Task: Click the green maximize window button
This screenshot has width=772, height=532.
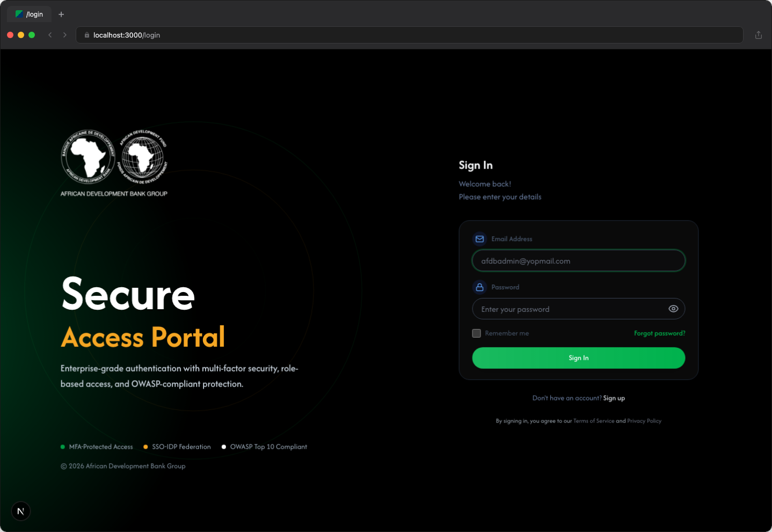Action: [x=32, y=35]
